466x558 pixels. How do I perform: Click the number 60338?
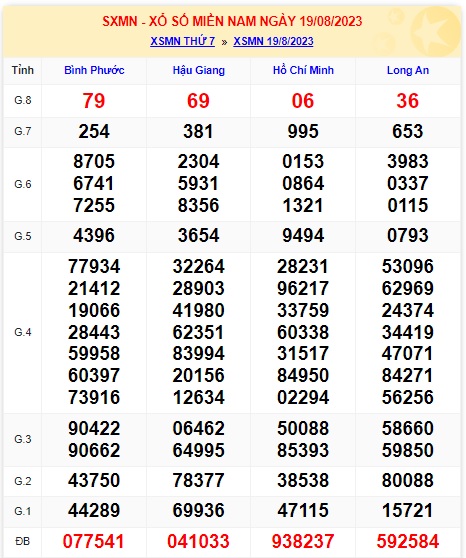[x=303, y=332]
